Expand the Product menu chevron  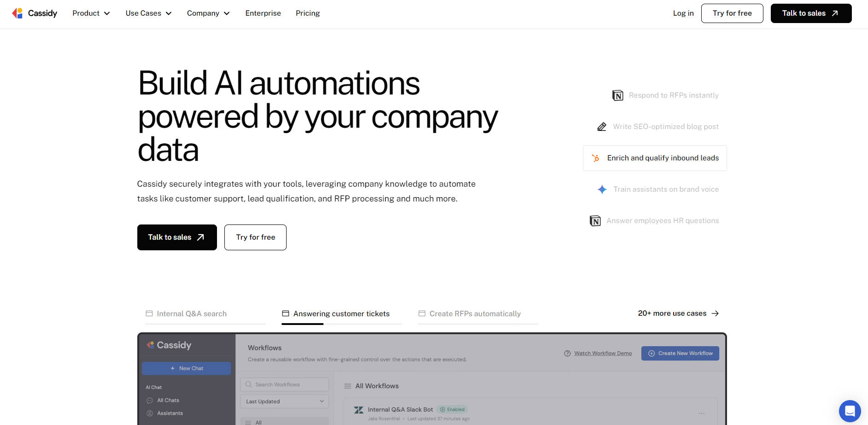(107, 13)
